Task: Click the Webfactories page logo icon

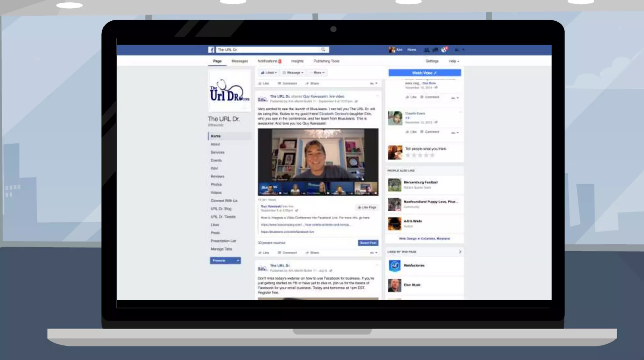Action: click(395, 266)
